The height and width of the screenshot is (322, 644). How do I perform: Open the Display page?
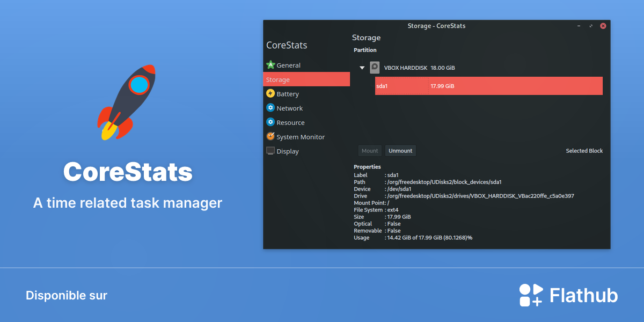306,151
